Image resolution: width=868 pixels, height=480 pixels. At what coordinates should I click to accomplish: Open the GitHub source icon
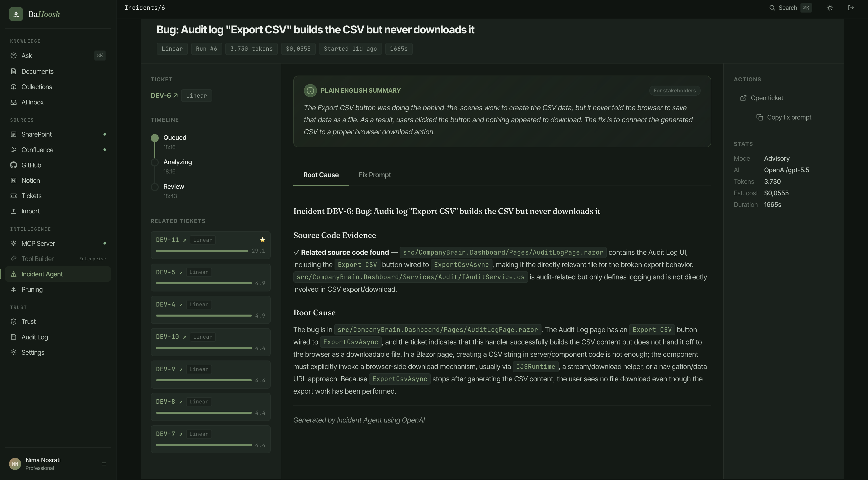[14, 165]
